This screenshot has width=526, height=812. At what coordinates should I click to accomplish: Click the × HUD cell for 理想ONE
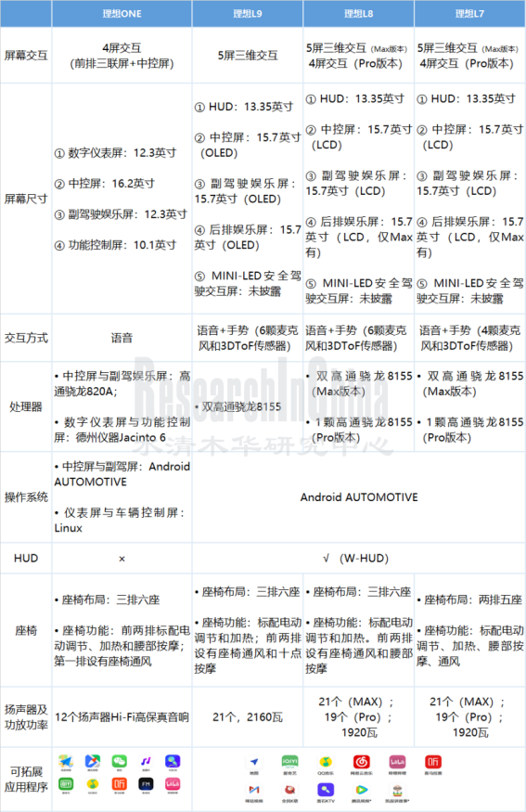point(122,559)
